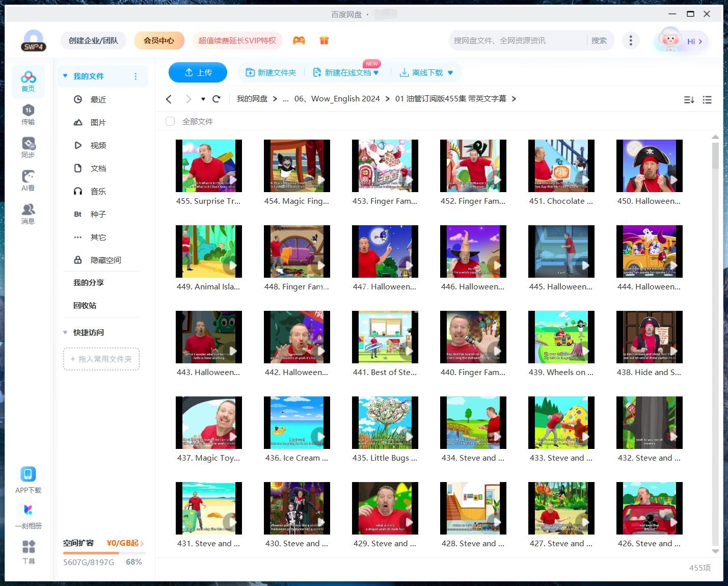The image size is (728, 586).
Task: Click the gift box icon in header
Action: point(324,41)
